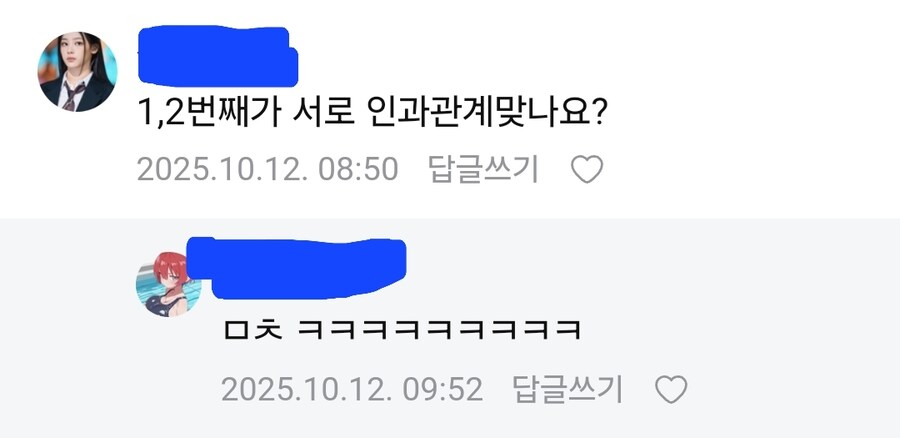The height and width of the screenshot is (438, 900).
Task: Click the ㅋㅋㅋㅋㅋㅋㅋㅋㅋㅋ laughter string in the reply
Action: (440, 331)
